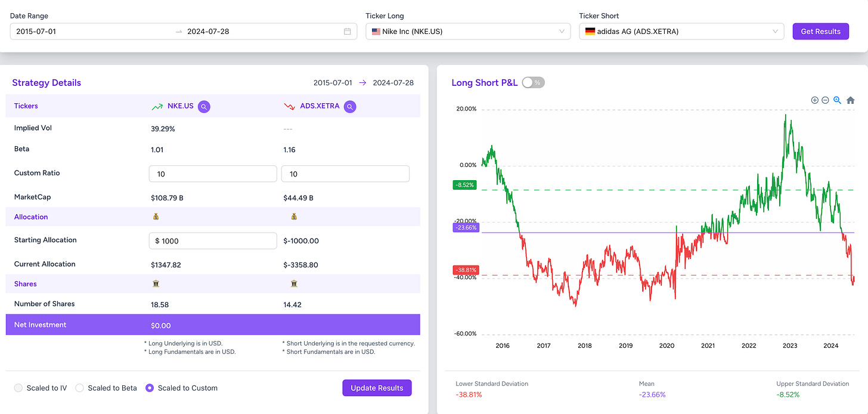868x414 pixels.
Task: Search the NKE.US ticker magnifier
Action: [x=204, y=107]
